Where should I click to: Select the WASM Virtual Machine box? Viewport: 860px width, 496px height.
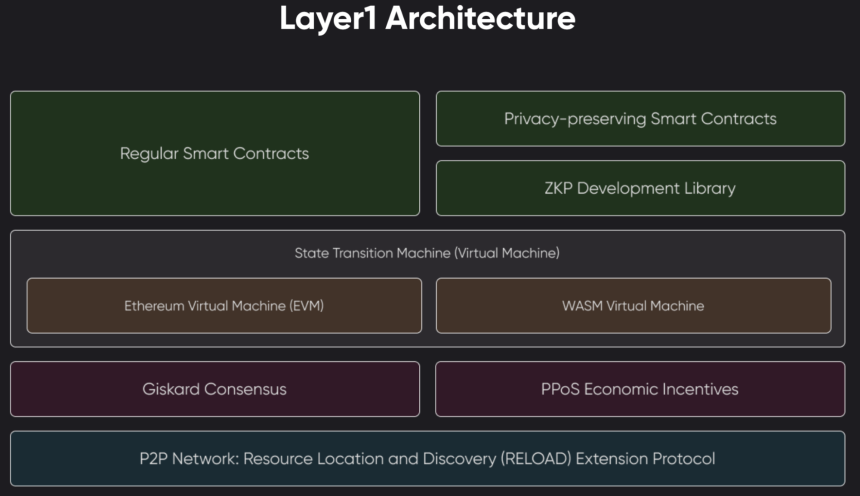pyautogui.click(x=633, y=306)
